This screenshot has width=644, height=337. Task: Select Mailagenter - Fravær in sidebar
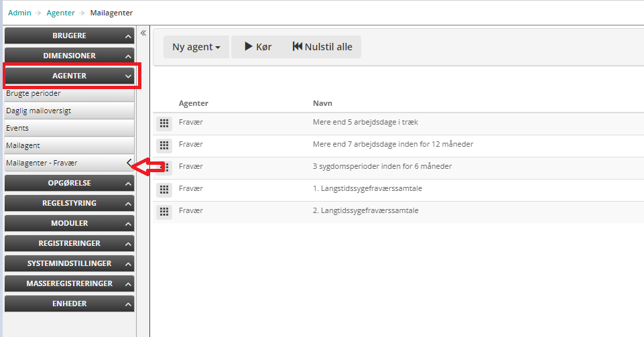(42, 163)
